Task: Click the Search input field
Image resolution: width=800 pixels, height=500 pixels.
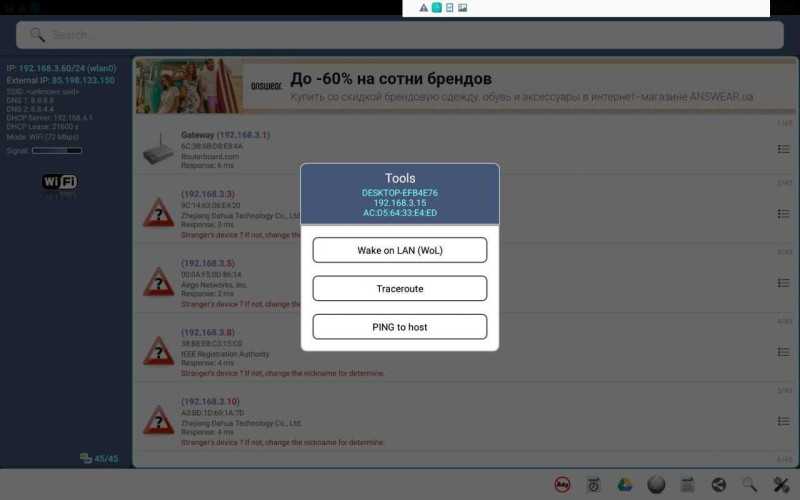Action: [399, 35]
